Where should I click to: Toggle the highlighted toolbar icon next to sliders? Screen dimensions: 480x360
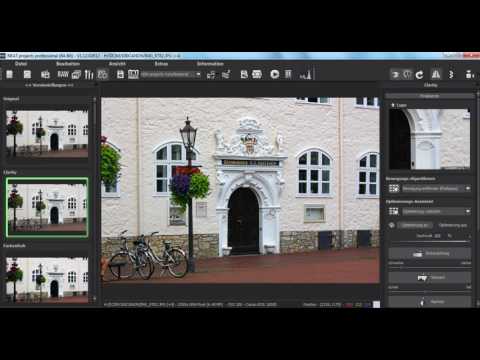tap(103, 74)
